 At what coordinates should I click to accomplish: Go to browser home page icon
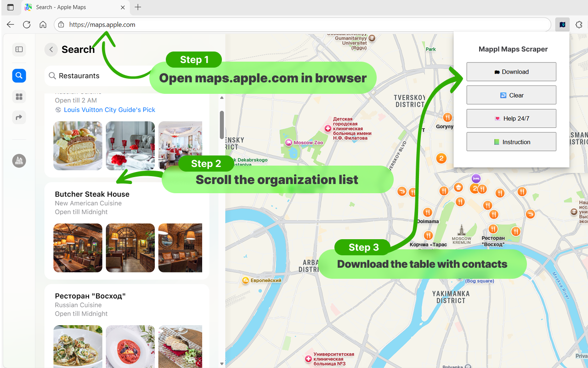(43, 25)
